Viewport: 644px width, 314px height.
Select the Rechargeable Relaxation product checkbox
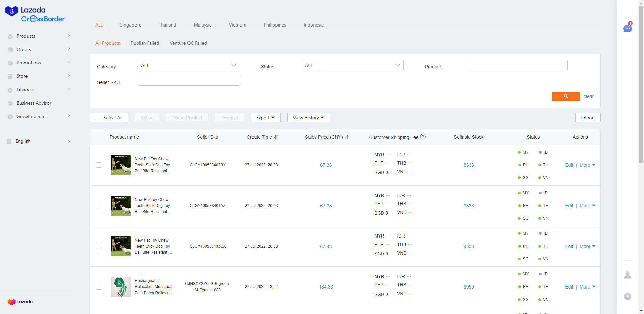[x=99, y=287]
